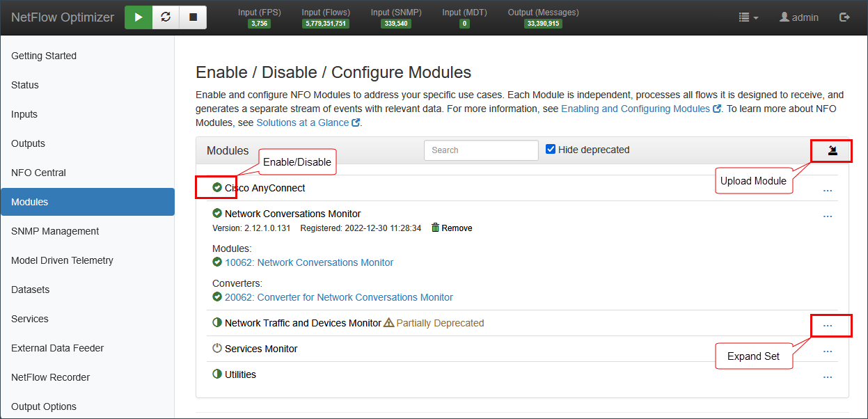This screenshot has height=419, width=868.
Task: Open Enabling and Configuring Modules link
Action: pos(640,109)
